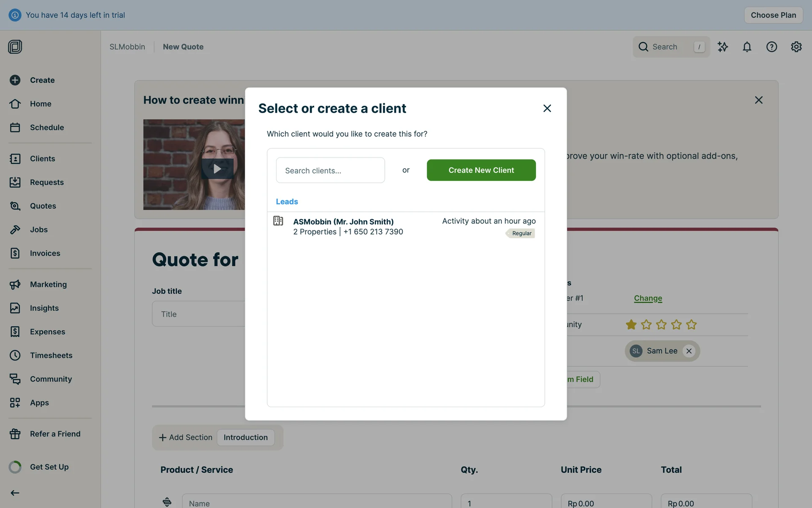Open the help question mark icon
Image resolution: width=812 pixels, height=508 pixels.
[x=771, y=47]
